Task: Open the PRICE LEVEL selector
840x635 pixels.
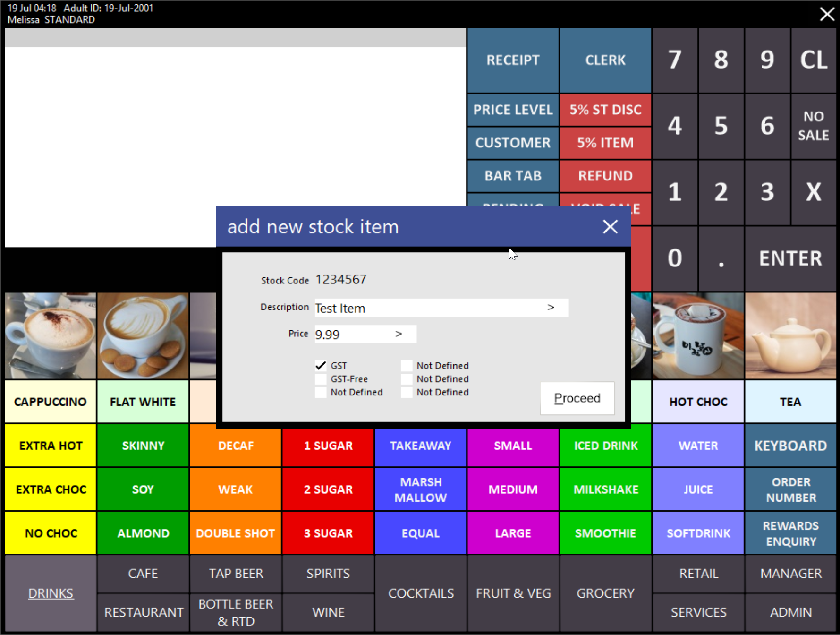Action: (x=513, y=110)
